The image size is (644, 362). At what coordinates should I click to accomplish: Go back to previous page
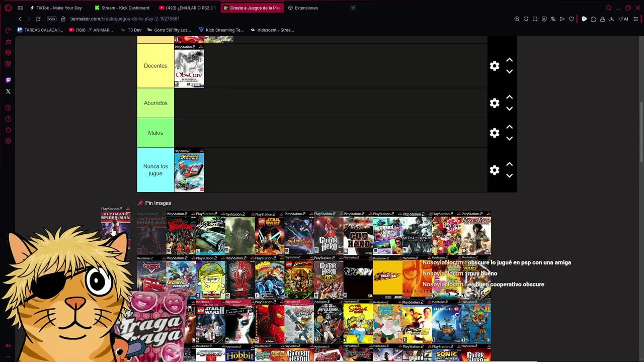point(20,19)
